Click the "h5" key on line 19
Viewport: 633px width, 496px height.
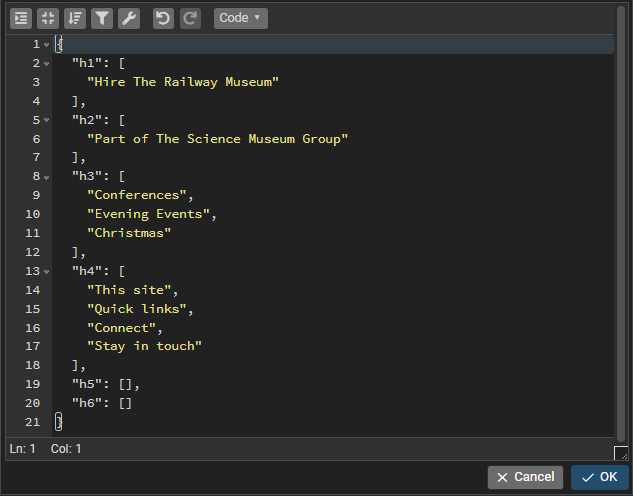[87, 384]
